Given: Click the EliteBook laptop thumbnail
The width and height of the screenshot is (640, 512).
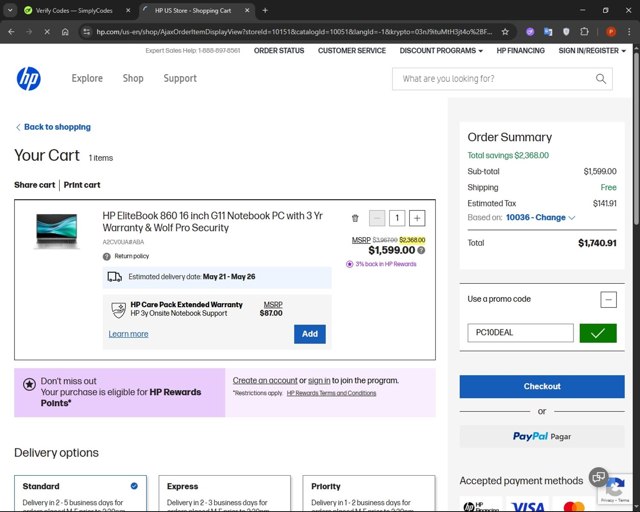Looking at the screenshot, I should pyautogui.click(x=56, y=231).
